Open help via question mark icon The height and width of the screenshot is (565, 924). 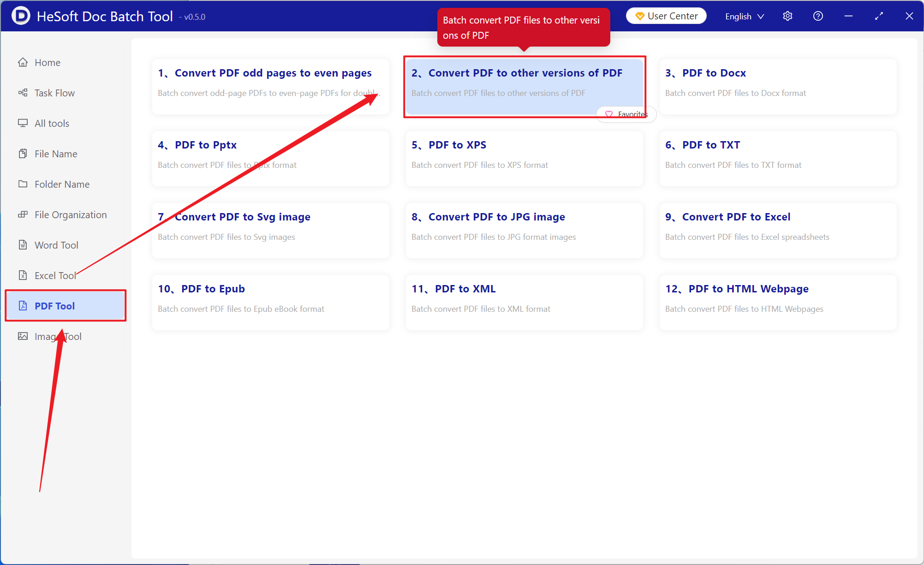pyautogui.click(x=818, y=16)
